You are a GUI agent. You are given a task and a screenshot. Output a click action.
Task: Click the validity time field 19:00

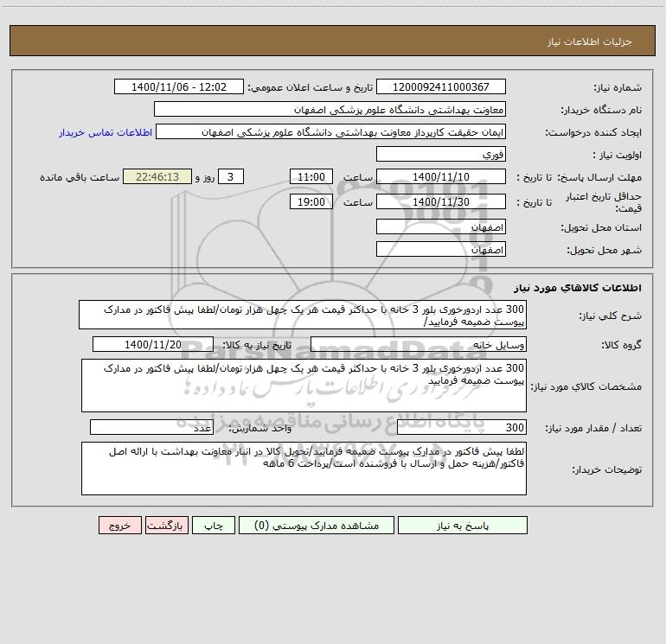(311, 201)
